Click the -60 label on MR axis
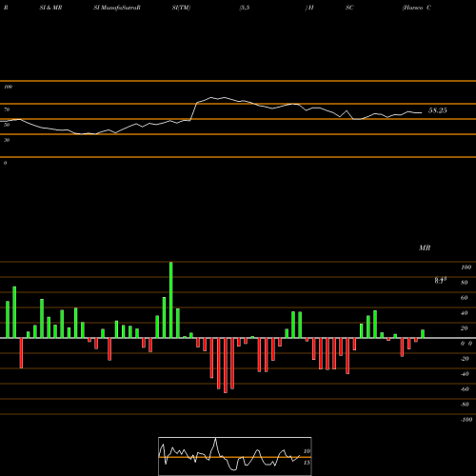The height and width of the screenshot is (476, 476). (x=465, y=389)
